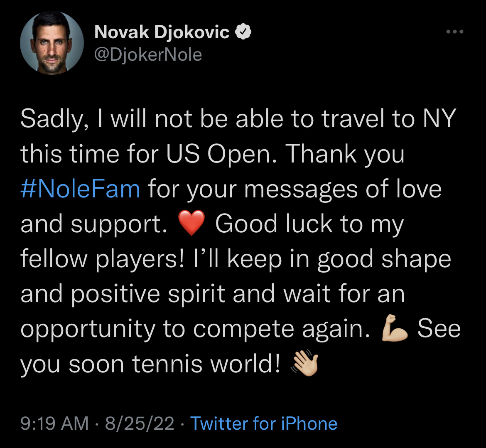Click the text Good luck to my

309,224
